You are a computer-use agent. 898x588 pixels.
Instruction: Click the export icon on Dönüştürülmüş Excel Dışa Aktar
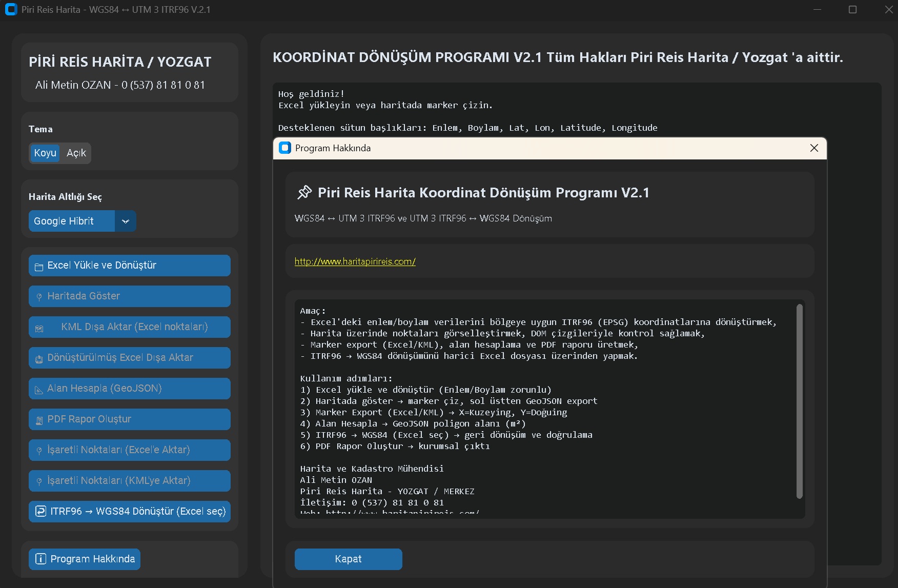(39, 359)
